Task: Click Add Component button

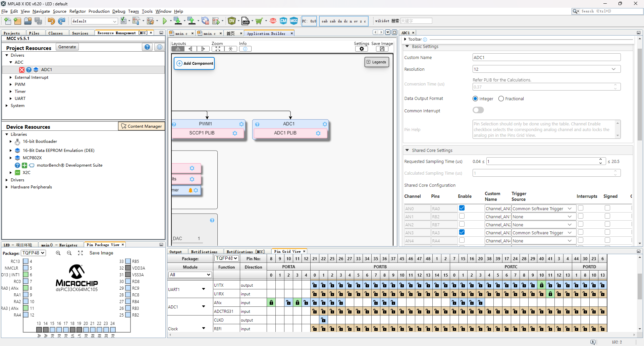Action: click(194, 63)
